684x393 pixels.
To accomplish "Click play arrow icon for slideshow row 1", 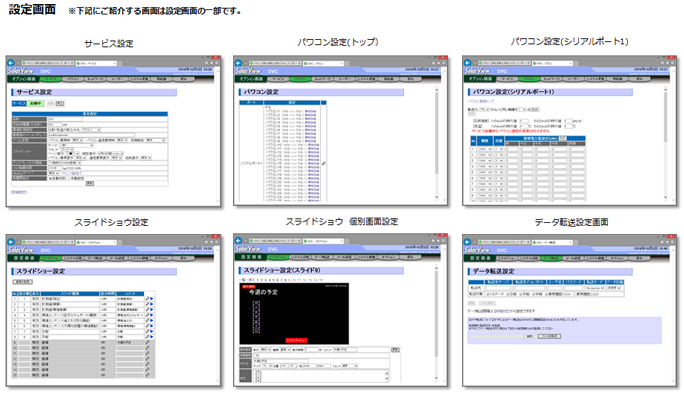I will point(152,299).
